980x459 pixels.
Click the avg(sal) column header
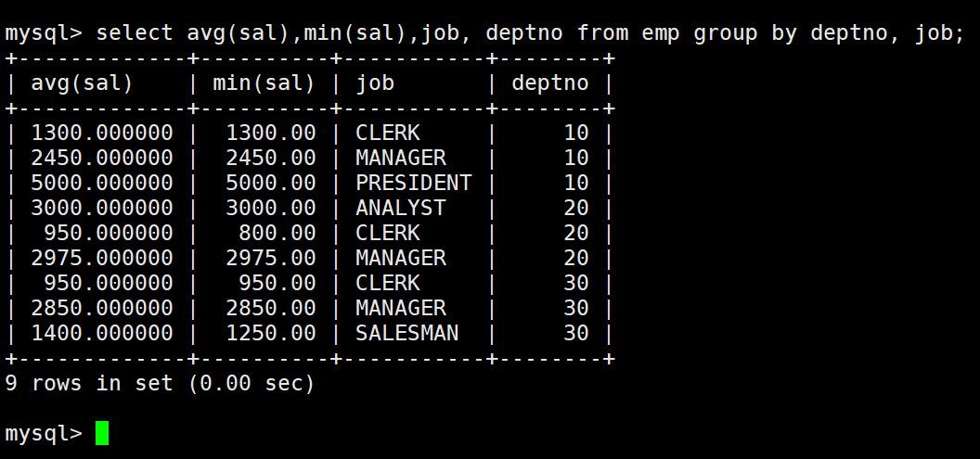82,83
